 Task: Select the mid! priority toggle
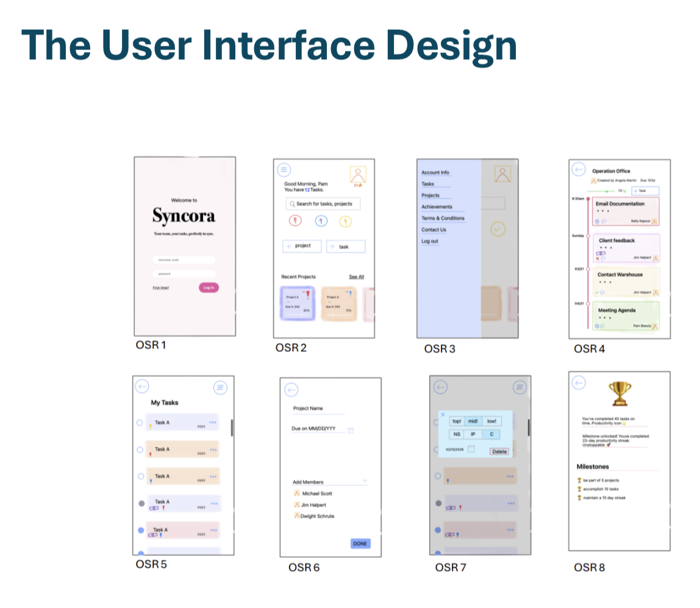click(473, 421)
